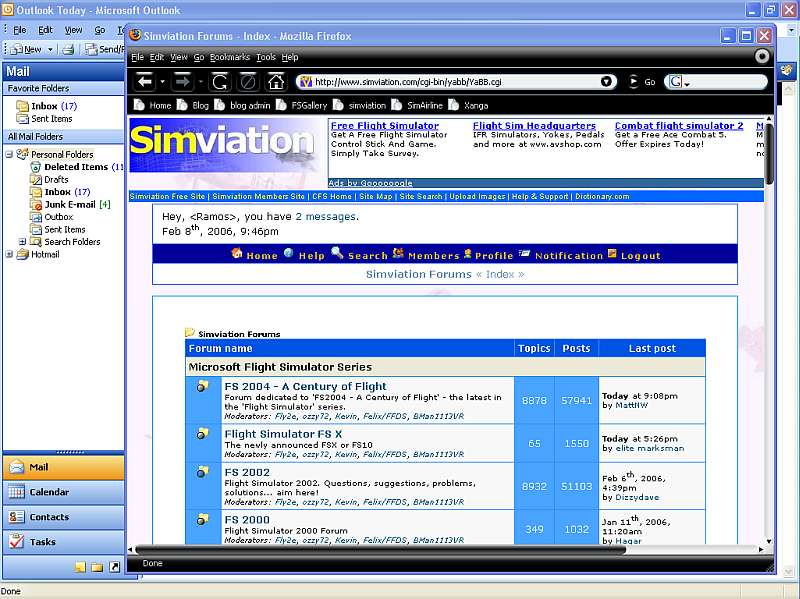800x599 pixels.
Task: Go to Firefox Home page icon
Action: pos(275,81)
